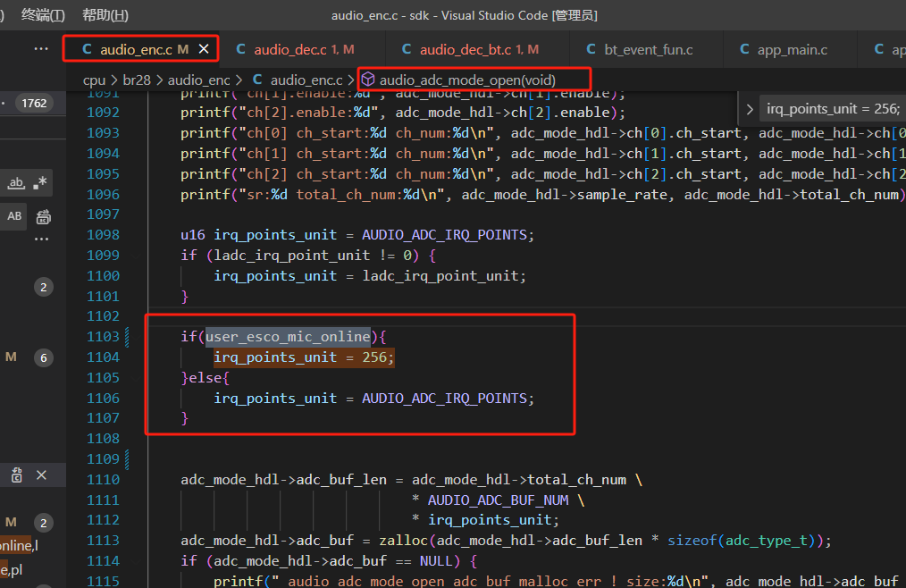The width and height of the screenshot is (906, 588).
Task: Click the 1762 results count badge
Action: (x=34, y=104)
